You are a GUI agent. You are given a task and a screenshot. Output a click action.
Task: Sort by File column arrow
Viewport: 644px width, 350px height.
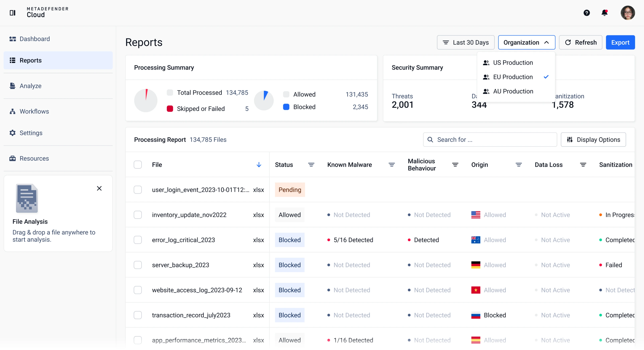(259, 165)
